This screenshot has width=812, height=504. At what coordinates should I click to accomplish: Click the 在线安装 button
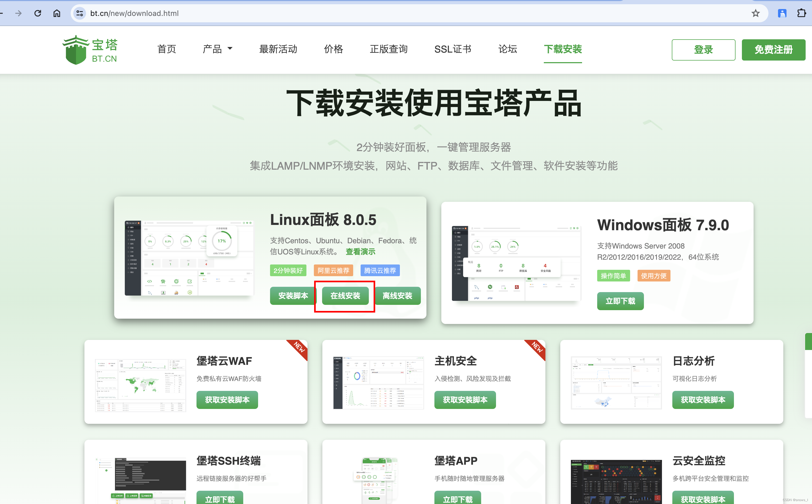tap(345, 296)
